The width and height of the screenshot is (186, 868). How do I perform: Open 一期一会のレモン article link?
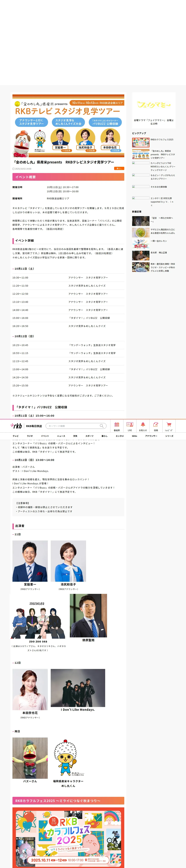pos(159,241)
